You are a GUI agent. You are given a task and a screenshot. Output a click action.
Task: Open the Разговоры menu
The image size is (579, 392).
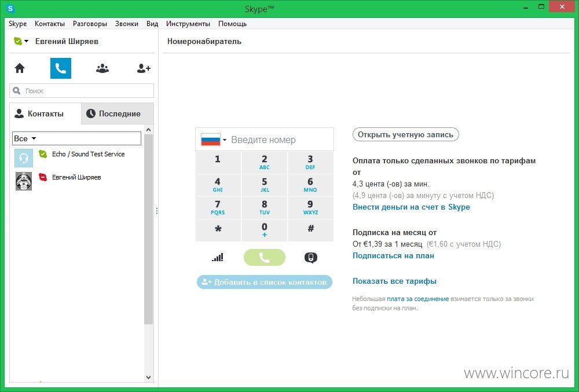[90, 24]
